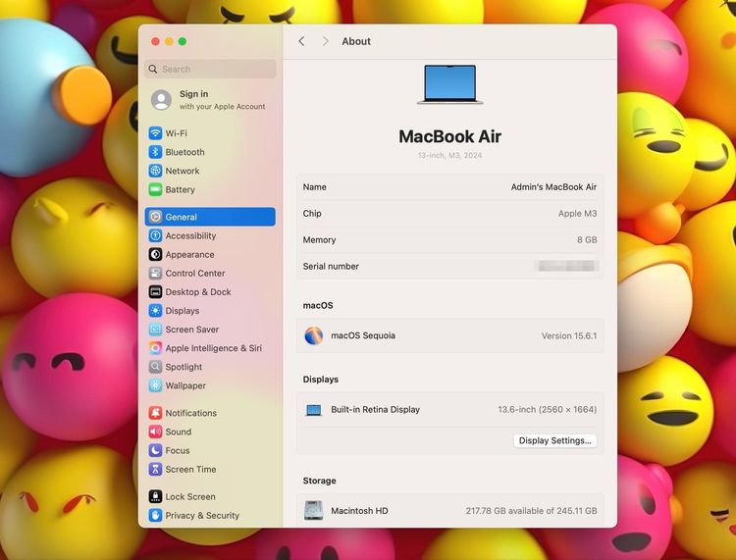Click the Apple M3 chip value

(577, 214)
